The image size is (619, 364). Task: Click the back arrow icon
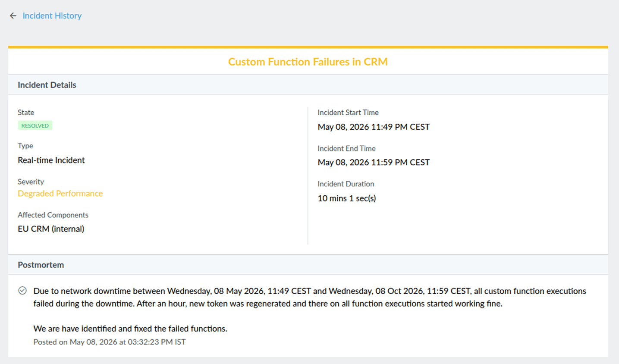click(13, 16)
